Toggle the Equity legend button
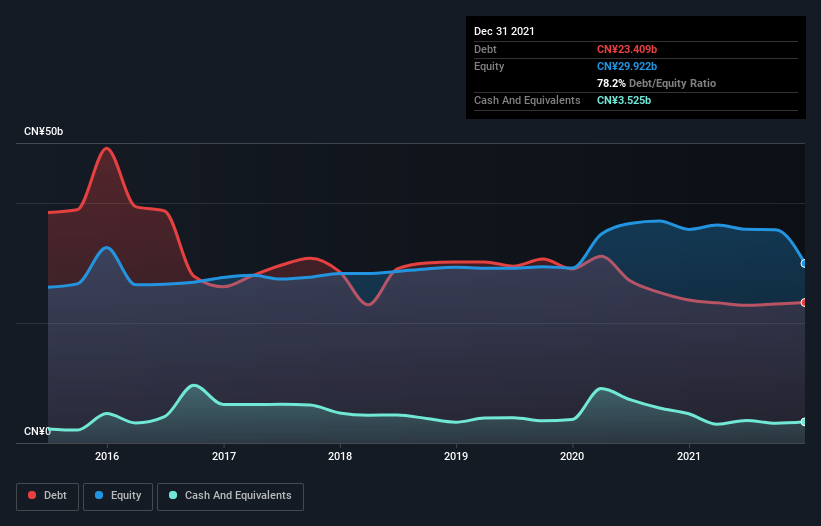The width and height of the screenshot is (821, 526). (x=118, y=495)
